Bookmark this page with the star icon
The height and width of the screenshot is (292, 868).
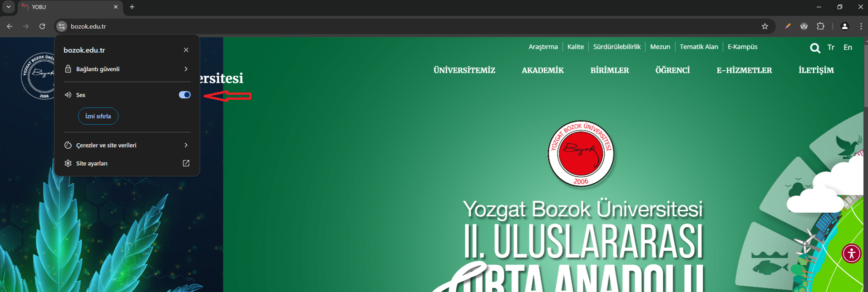(x=765, y=26)
